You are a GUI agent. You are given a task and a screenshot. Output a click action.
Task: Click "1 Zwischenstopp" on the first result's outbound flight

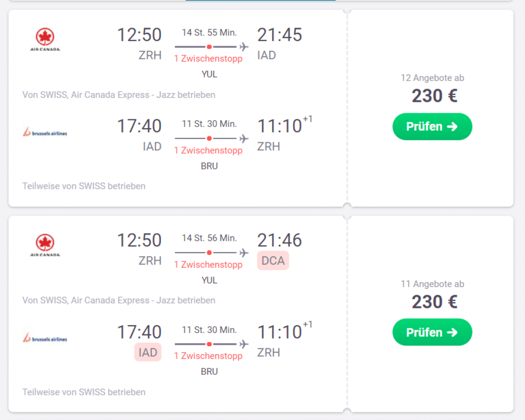(x=208, y=58)
